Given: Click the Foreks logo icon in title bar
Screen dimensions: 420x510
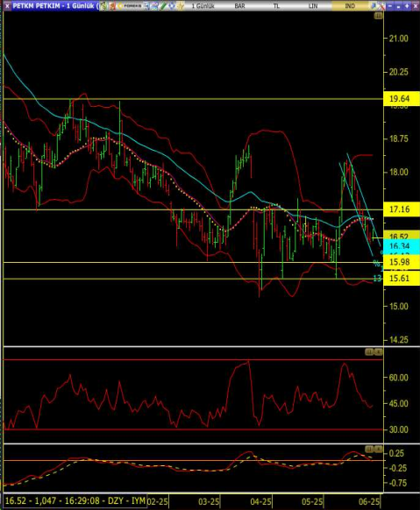Looking at the screenshot, I should 130,6.
